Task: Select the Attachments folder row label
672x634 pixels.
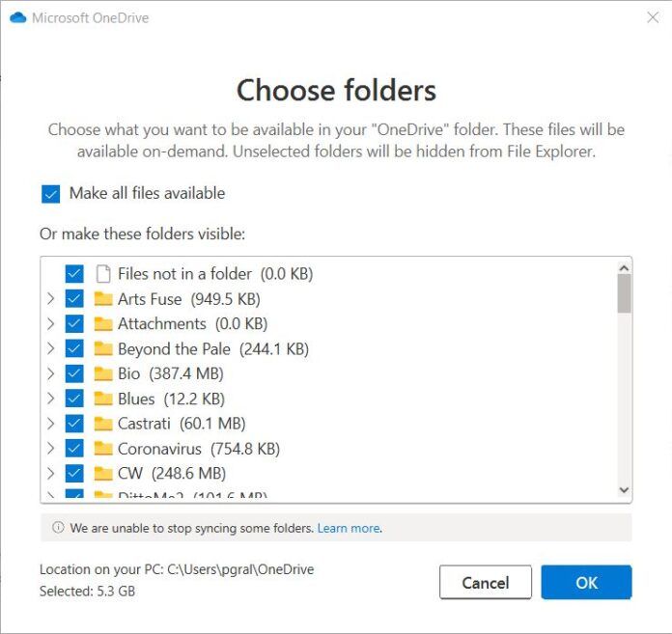Action: (x=161, y=324)
